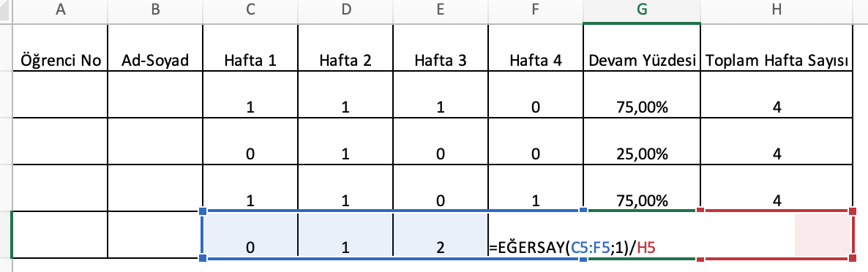Select column B header
Screen dimensions: 868x272
point(155,11)
